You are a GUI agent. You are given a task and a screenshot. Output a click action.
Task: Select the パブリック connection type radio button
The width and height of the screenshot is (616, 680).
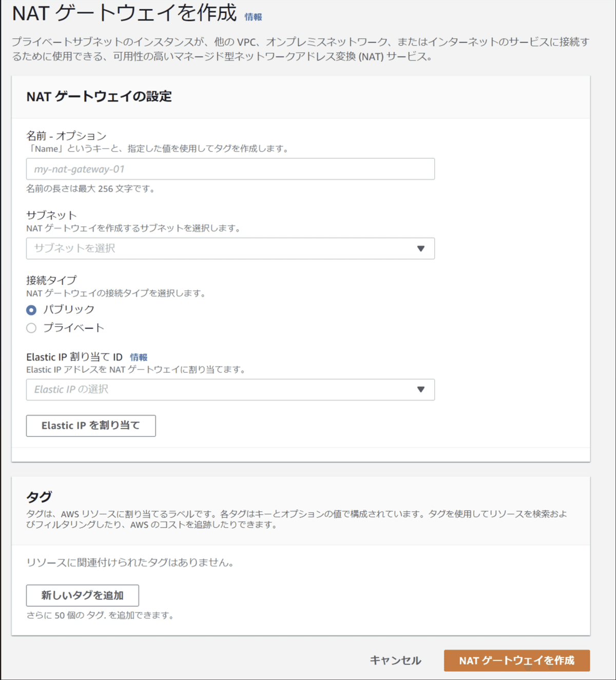31,310
